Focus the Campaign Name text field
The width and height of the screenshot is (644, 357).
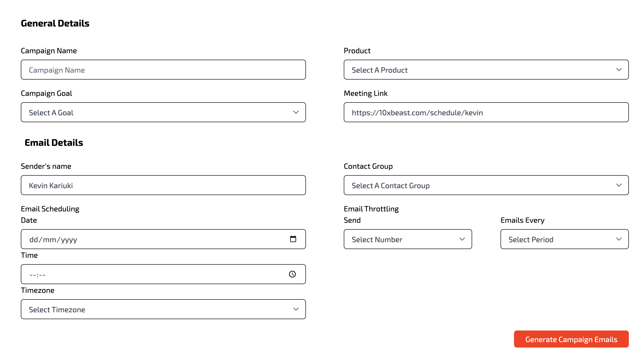click(163, 70)
